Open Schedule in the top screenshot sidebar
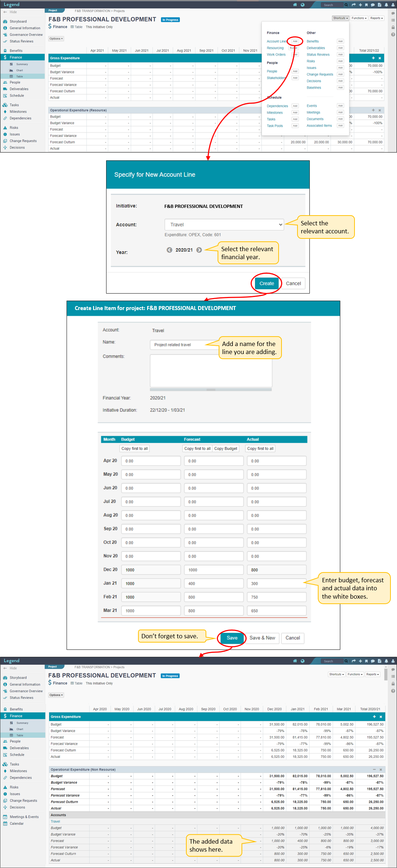Image resolution: width=397 pixels, height=868 pixels. point(17,96)
